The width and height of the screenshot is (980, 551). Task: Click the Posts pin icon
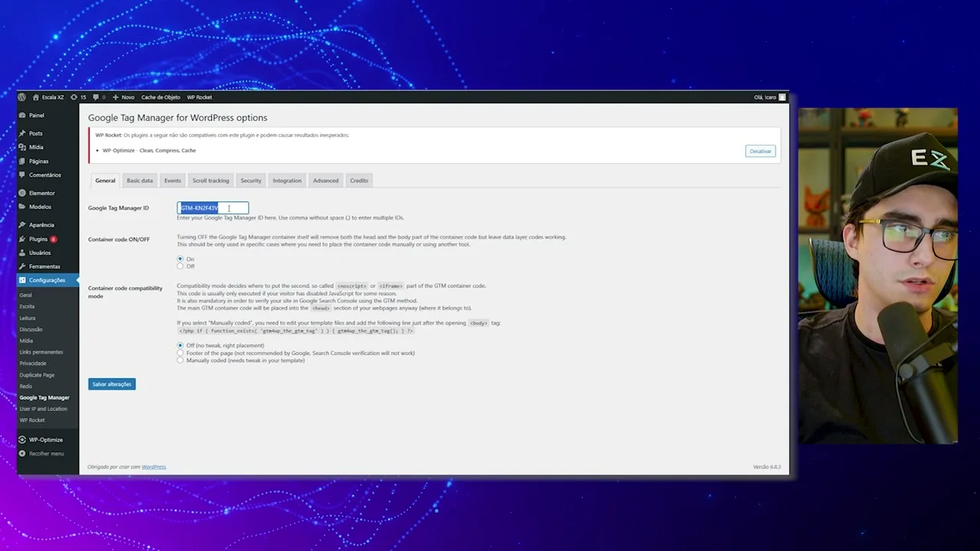coord(22,133)
